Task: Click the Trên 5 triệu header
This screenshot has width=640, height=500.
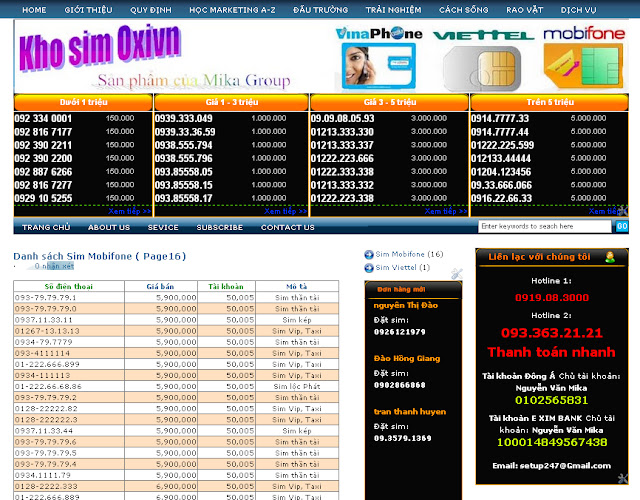Action: [549, 102]
